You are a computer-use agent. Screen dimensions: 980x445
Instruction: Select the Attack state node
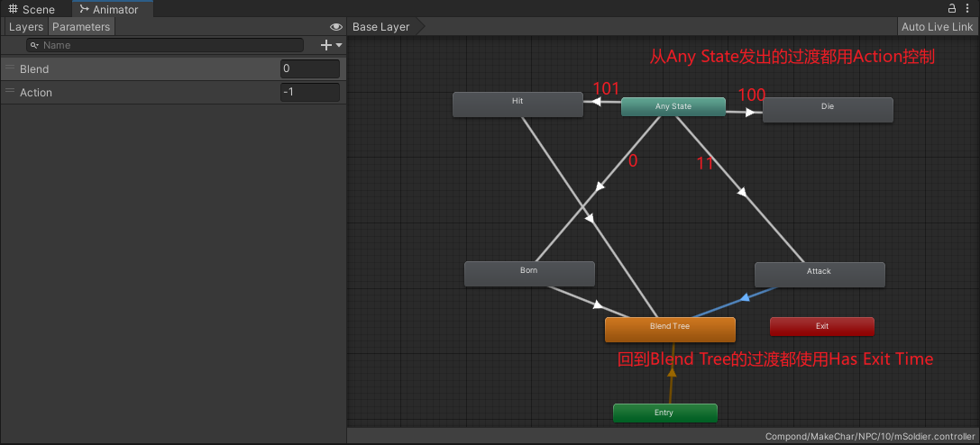click(x=820, y=275)
